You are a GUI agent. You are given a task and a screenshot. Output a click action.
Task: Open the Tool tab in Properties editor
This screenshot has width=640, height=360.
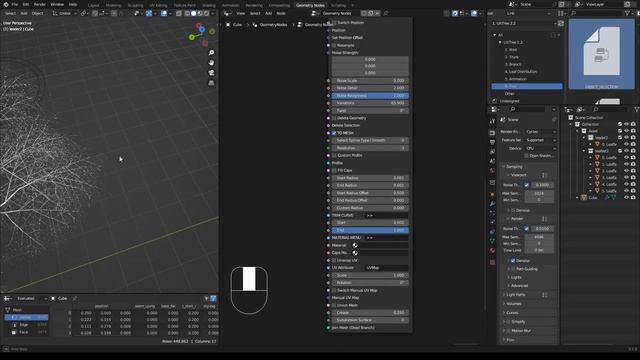[492, 121]
